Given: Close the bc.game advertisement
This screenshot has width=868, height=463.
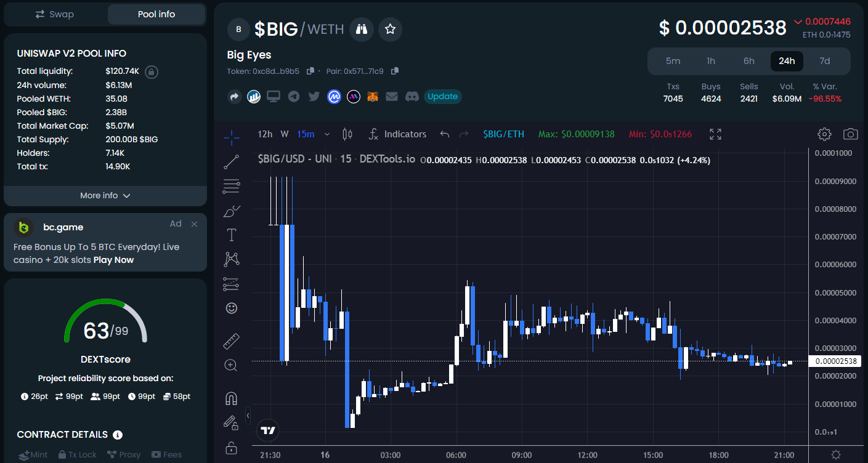Looking at the screenshot, I should pyautogui.click(x=195, y=224).
